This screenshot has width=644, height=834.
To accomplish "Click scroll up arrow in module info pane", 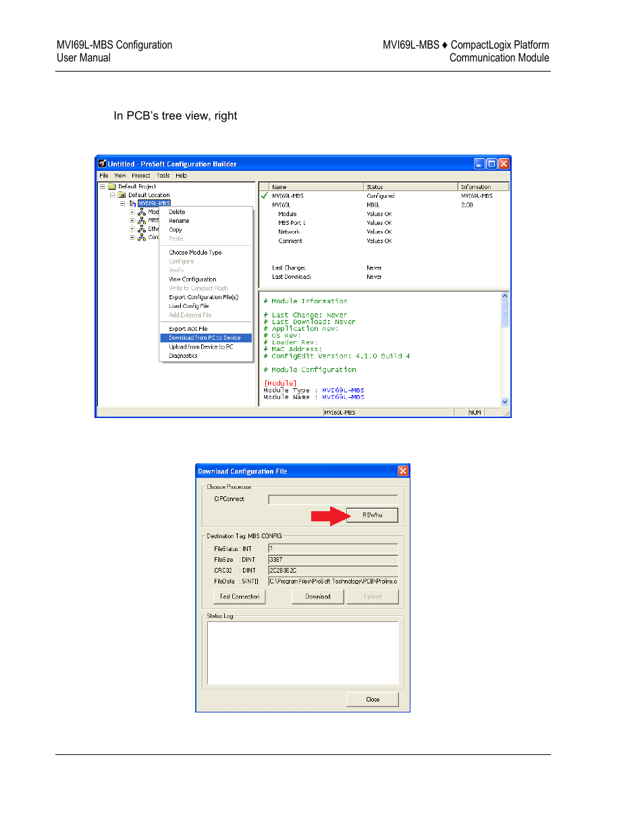I will coord(505,296).
